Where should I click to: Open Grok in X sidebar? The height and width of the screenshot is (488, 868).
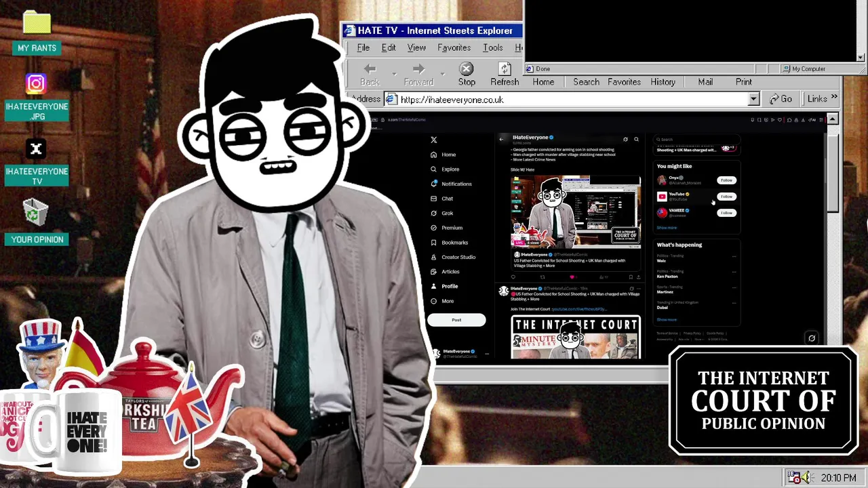[x=442, y=213]
